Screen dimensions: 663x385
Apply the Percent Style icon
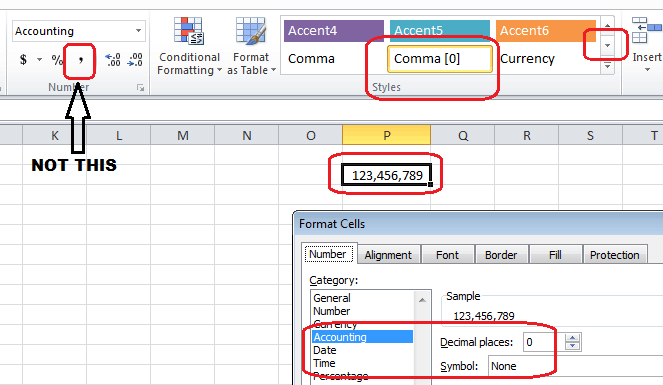pyautogui.click(x=57, y=60)
